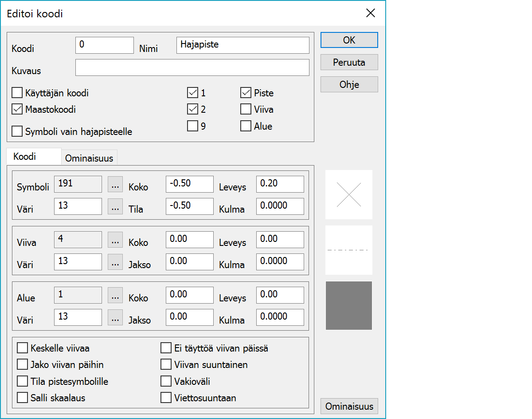Open color picker for Viiva Väri
The height and width of the screenshot is (419, 532).
pos(115,262)
